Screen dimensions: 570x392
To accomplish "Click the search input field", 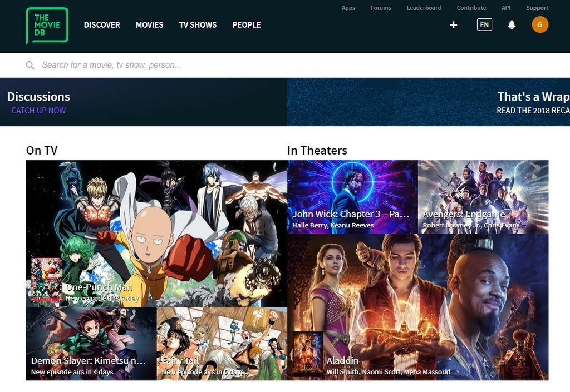I will [223, 66].
